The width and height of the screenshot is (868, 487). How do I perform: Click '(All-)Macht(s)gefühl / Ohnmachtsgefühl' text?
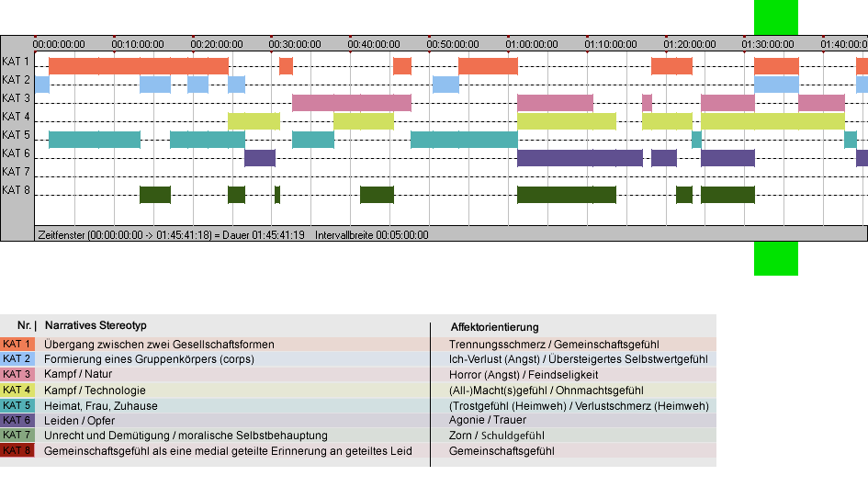coord(547,390)
